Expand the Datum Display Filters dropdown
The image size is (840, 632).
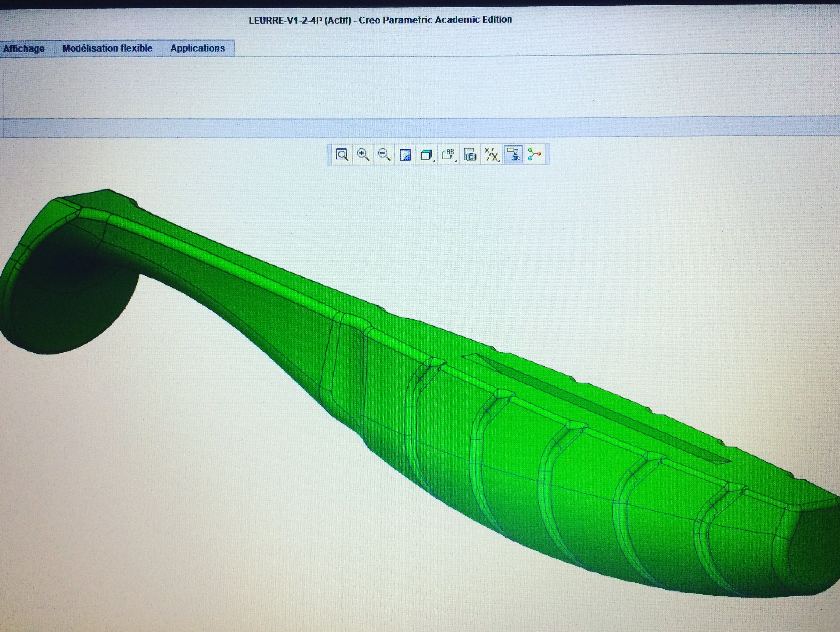point(492,155)
